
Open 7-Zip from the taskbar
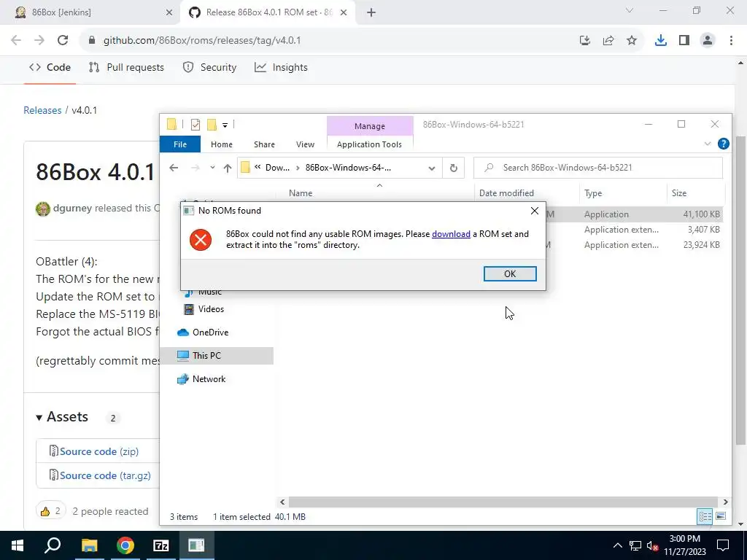[x=161, y=545]
